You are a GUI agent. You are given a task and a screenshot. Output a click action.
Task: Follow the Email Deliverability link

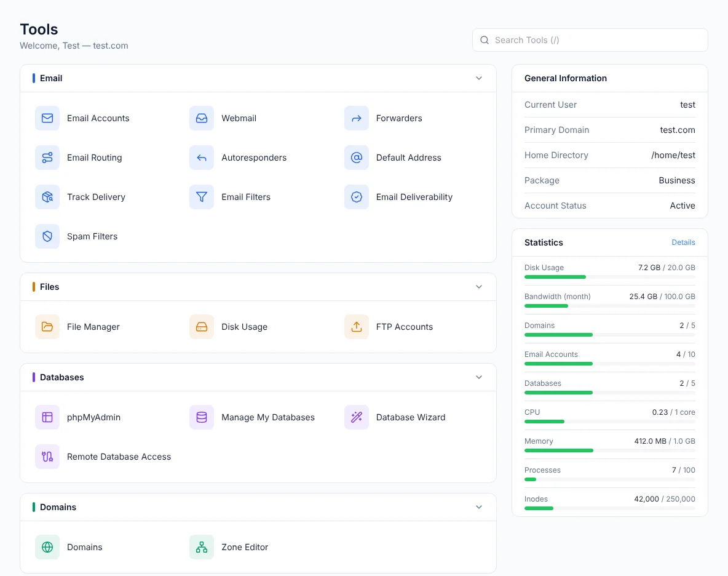click(414, 197)
